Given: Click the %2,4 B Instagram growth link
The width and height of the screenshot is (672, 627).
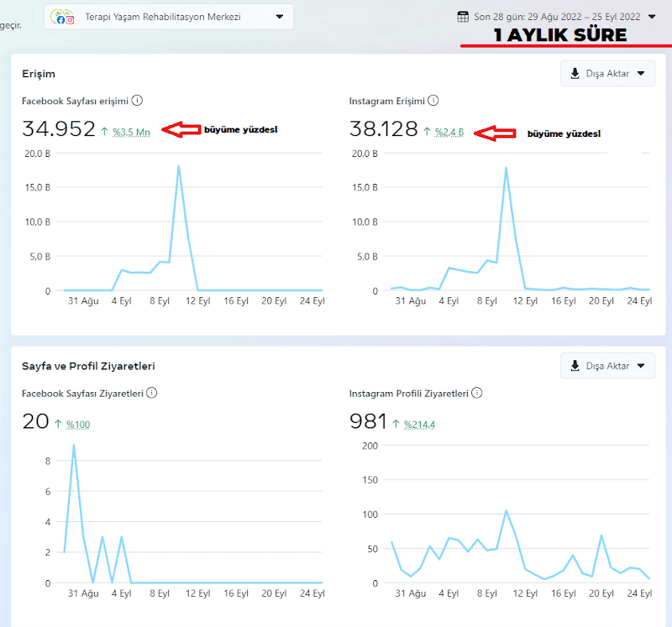Looking at the screenshot, I should [449, 132].
